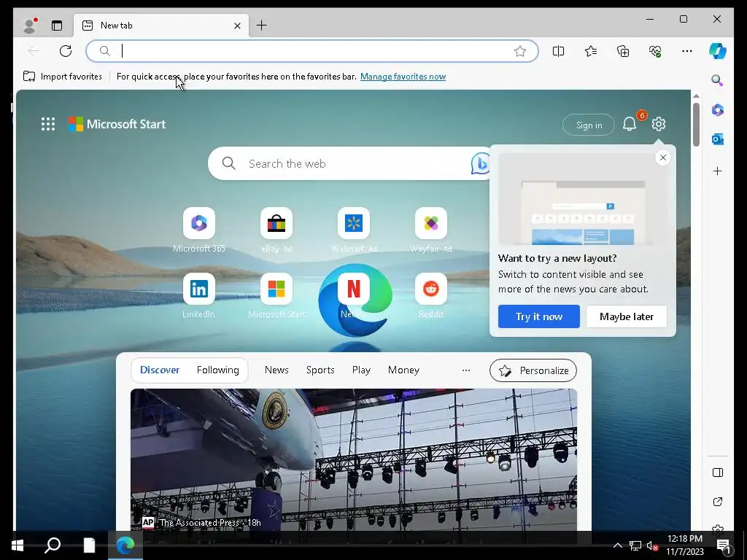Open Microsoft 365 icon in sidebar
The width and height of the screenshot is (747, 560).
click(x=718, y=110)
